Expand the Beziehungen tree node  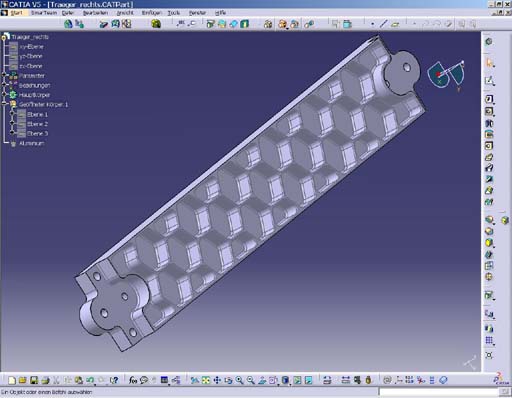(x=4, y=85)
